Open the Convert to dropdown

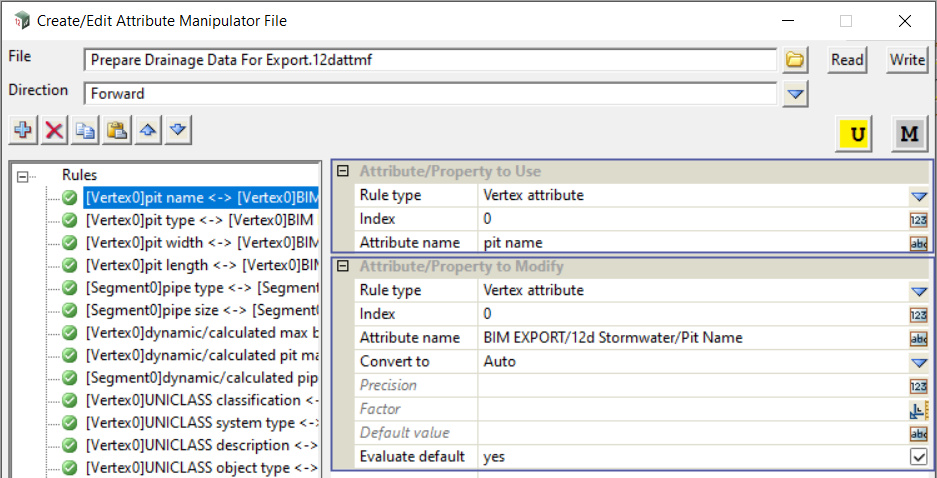(918, 362)
